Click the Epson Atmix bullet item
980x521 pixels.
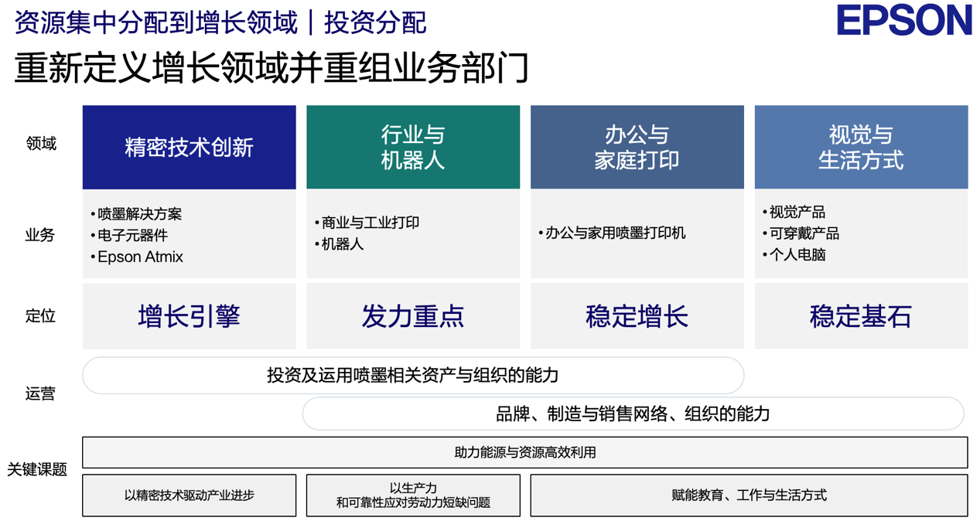pyautogui.click(x=137, y=257)
